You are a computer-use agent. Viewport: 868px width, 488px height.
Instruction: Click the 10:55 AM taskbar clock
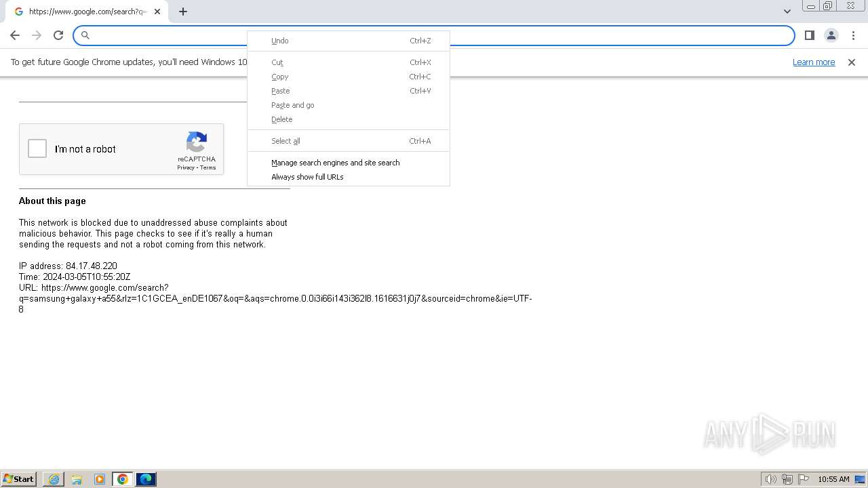(x=833, y=479)
